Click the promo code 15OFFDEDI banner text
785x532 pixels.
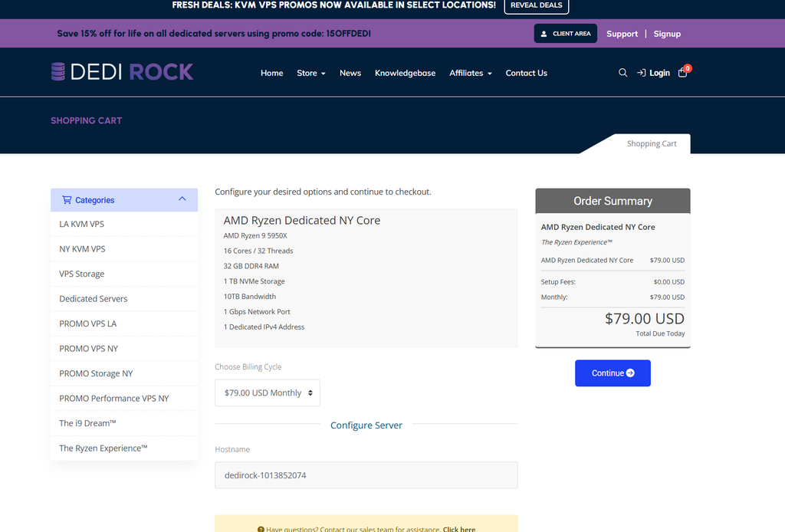[x=214, y=34]
